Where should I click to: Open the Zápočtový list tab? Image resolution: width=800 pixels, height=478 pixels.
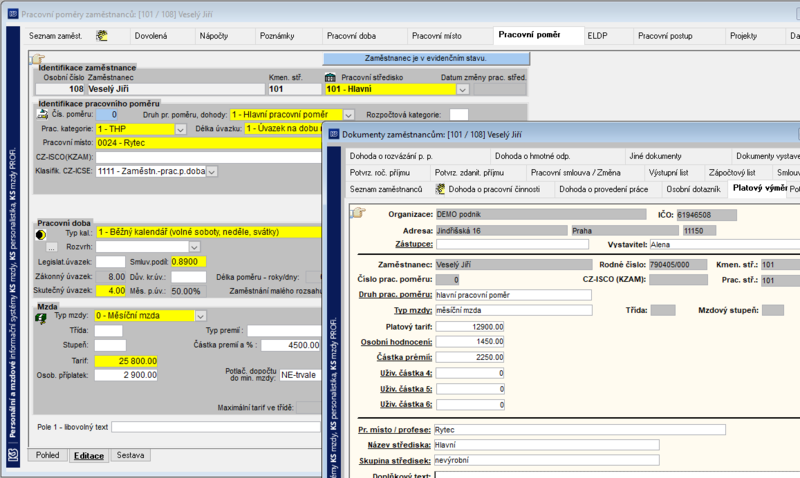click(732, 172)
